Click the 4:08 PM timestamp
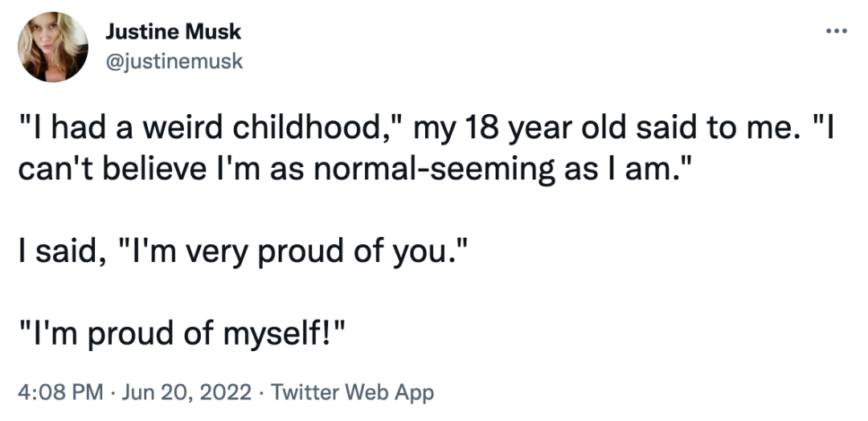This screenshot has height=421, width=868. point(60,392)
